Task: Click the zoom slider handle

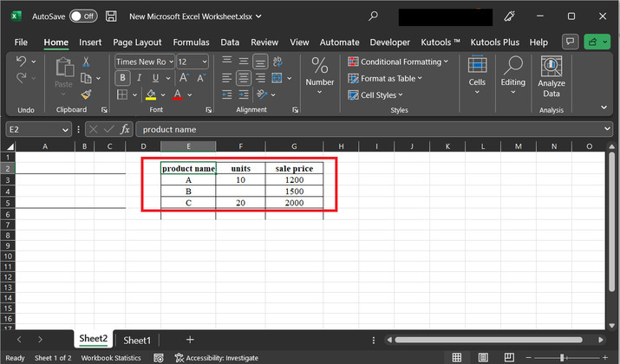Action: click(x=562, y=358)
